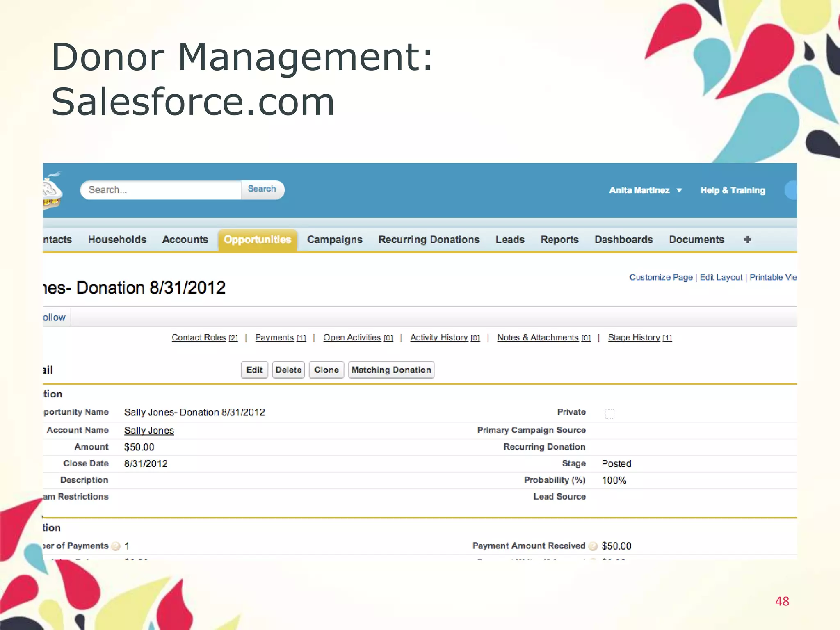
Task: Open the Campaigns tab
Action: [335, 240]
